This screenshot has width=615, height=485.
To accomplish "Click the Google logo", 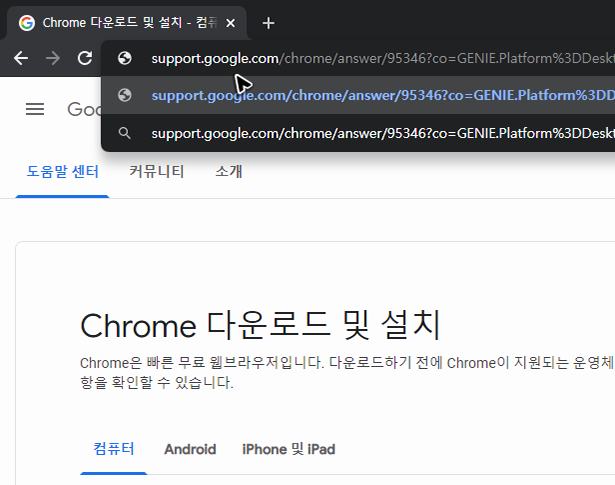I will (84, 109).
